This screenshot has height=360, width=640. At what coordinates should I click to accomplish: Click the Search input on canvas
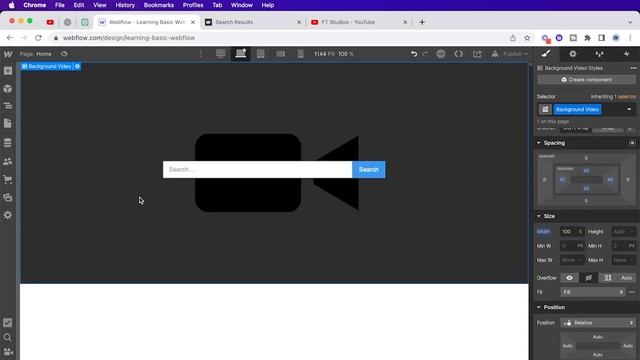click(x=258, y=169)
